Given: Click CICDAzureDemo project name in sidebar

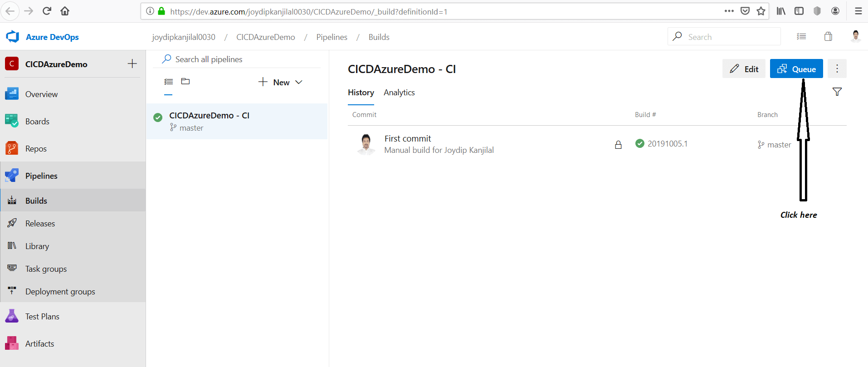Looking at the screenshot, I should tap(56, 64).
